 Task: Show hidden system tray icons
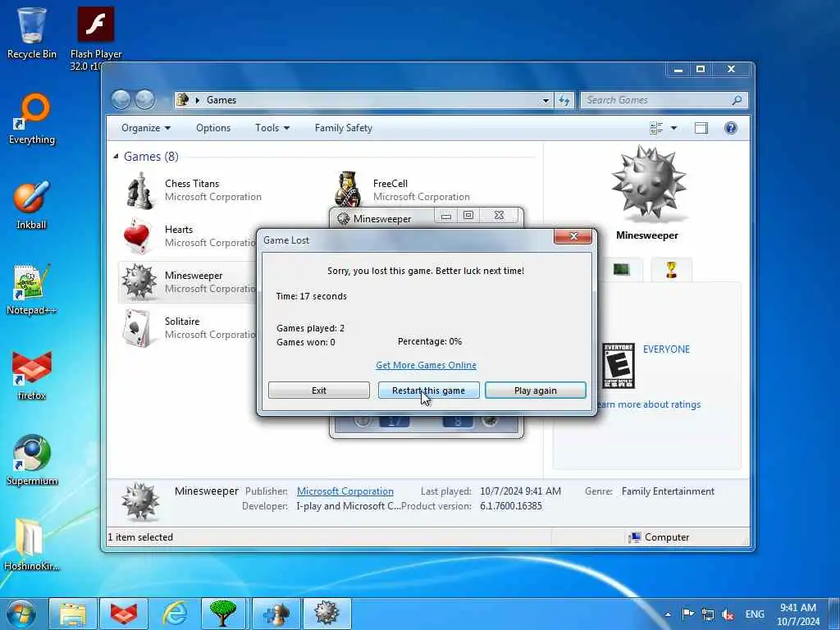[x=668, y=614]
